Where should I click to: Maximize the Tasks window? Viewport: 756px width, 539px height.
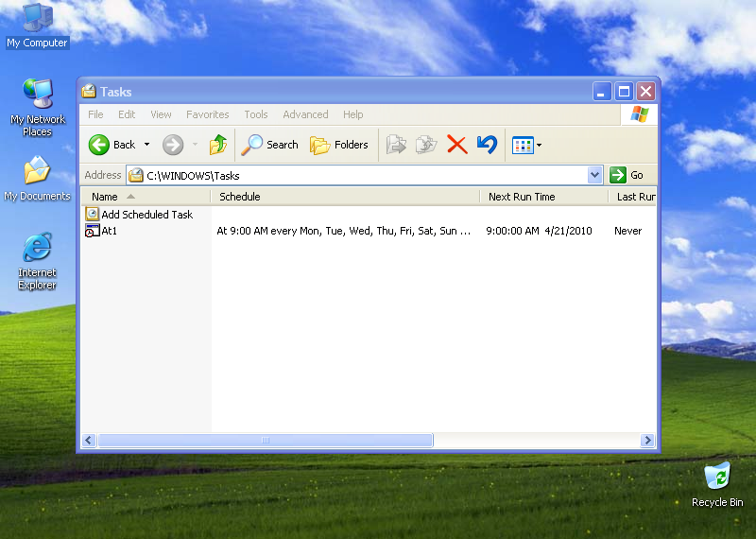click(x=624, y=91)
